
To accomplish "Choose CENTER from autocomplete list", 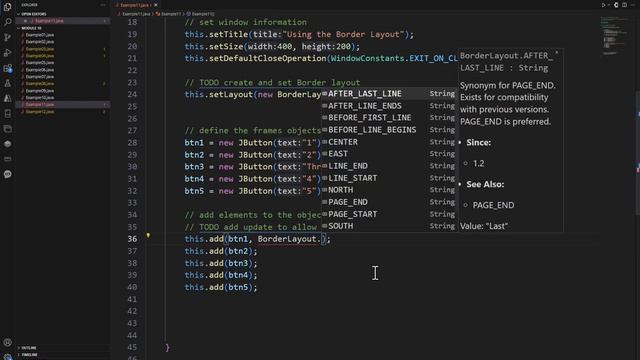I will [389, 142].
